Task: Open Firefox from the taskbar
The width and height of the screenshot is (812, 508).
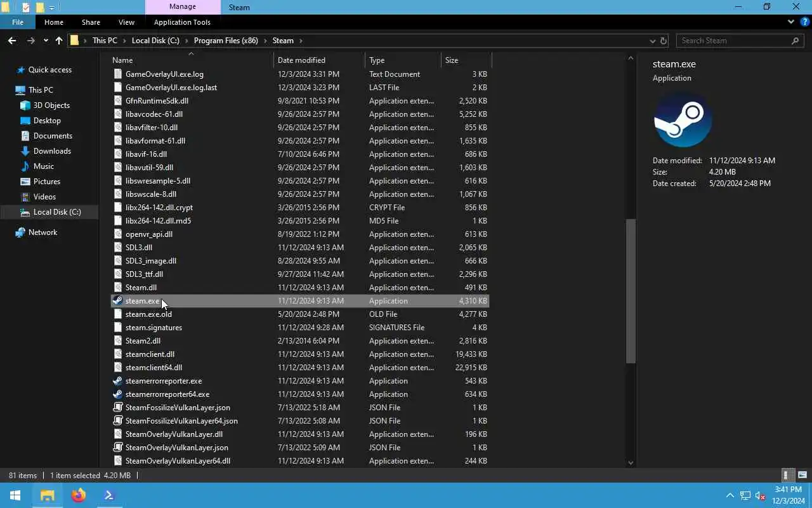Action: (x=79, y=495)
